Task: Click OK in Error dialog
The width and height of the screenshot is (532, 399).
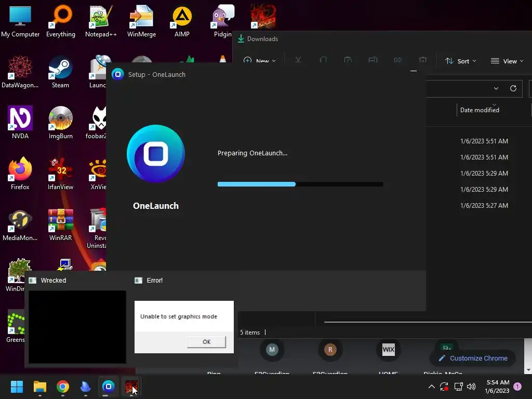Action: [x=206, y=342]
